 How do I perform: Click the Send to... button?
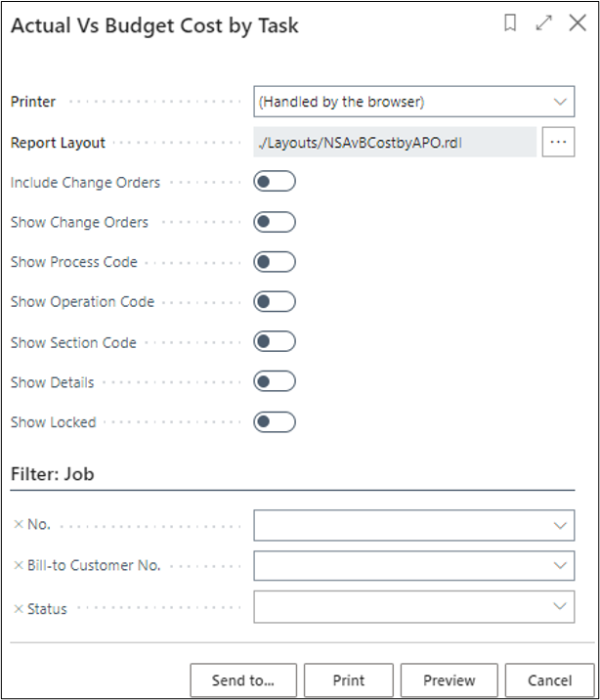click(242, 680)
